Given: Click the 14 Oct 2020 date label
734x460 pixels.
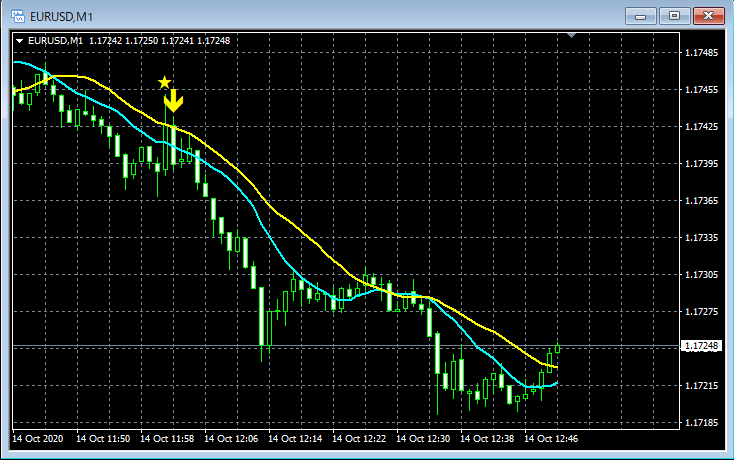Looking at the screenshot, I should coord(37,439).
